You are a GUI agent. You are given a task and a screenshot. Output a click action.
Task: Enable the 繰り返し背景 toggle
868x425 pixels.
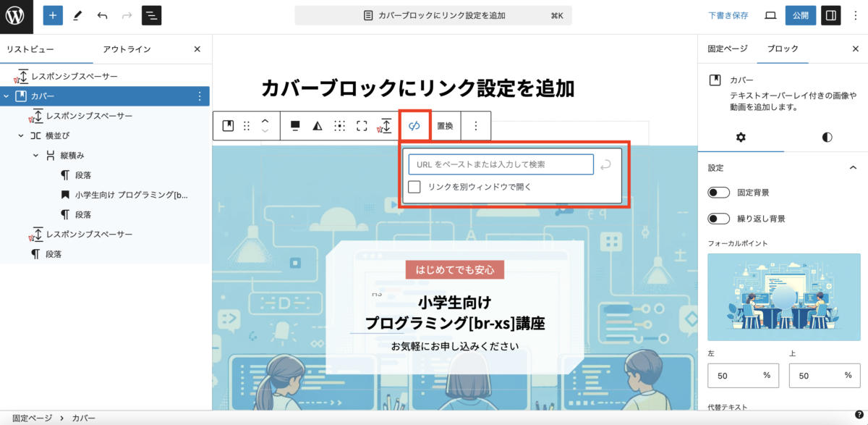[718, 218]
